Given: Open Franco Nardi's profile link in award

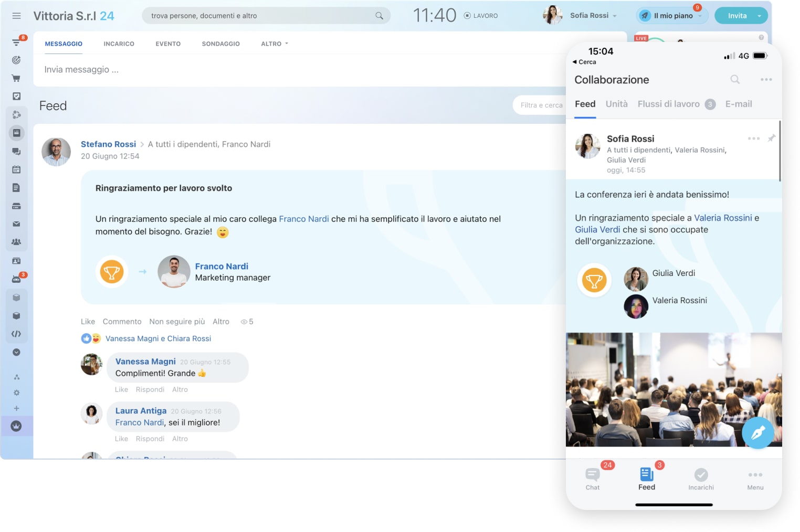Looking at the screenshot, I should pyautogui.click(x=222, y=267).
